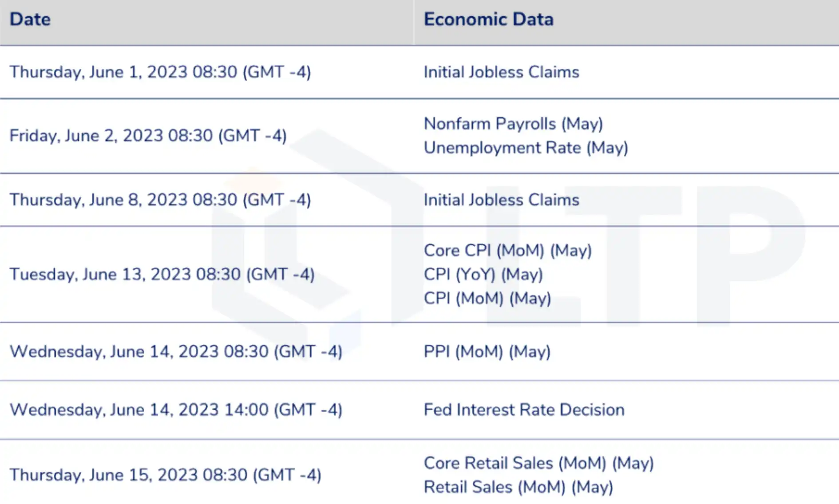Click CPI (YoY) (May) entry
Screen dimensions: 839x504
pyautogui.click(x=483, y=275)
